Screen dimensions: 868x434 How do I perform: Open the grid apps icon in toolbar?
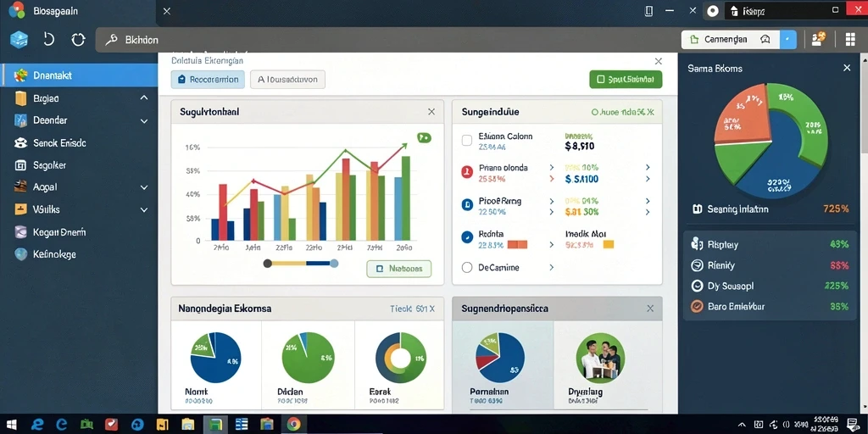pos(851,39)
